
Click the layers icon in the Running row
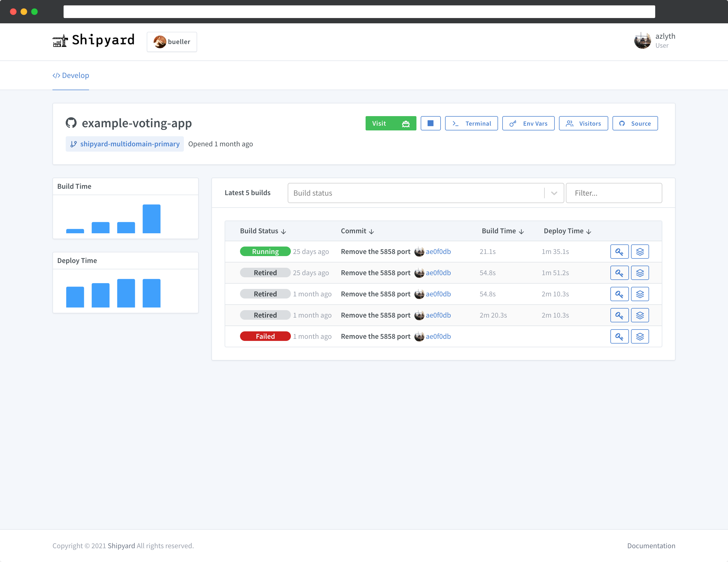[x=640, y=252]
